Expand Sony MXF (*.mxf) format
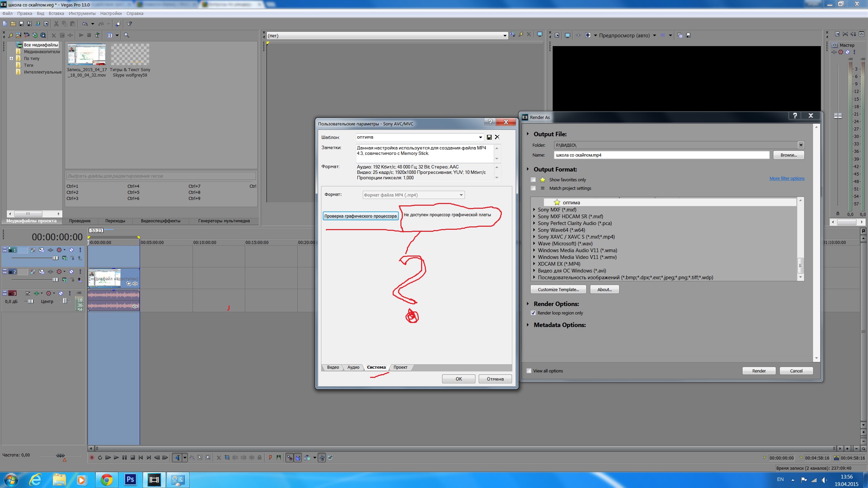 click(x=534, y=210)
